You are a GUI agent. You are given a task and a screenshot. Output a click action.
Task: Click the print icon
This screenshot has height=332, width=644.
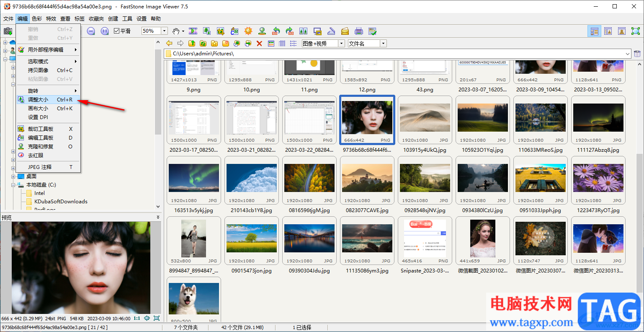point(359,31)
